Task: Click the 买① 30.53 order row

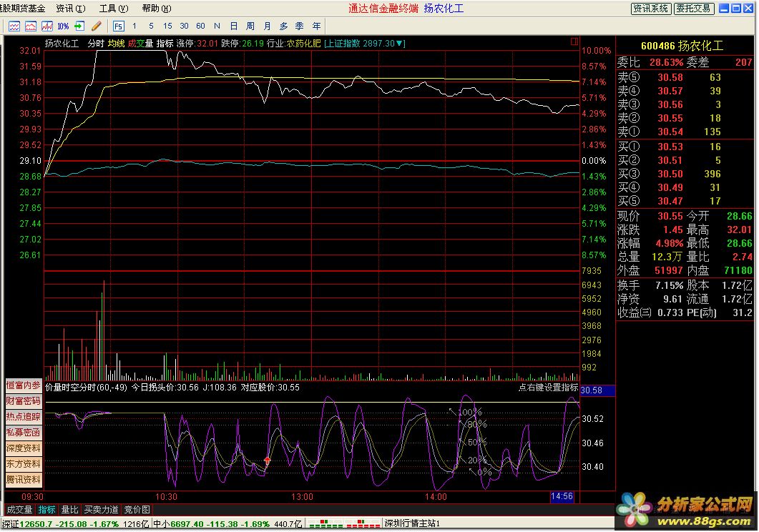Action: coord(685,147)
